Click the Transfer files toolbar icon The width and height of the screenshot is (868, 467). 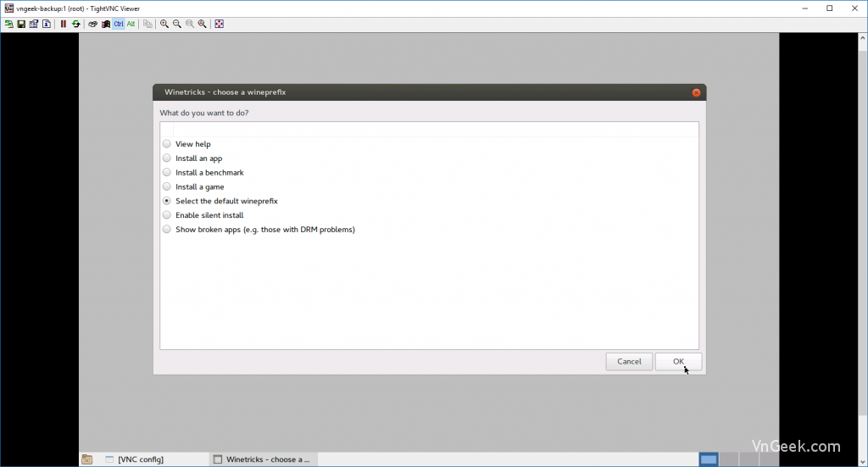pyautogui.click(x=147, y=24)
